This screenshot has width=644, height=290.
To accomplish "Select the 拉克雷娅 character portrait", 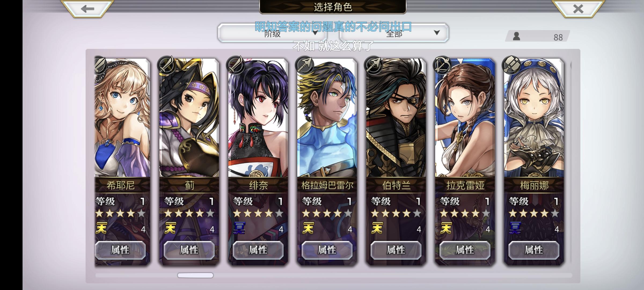I will 465,118.
